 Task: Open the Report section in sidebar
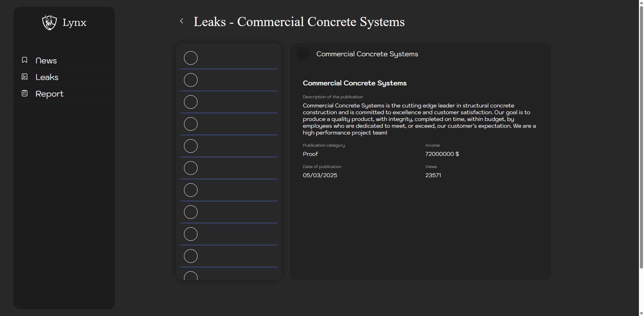pos(49,94)
